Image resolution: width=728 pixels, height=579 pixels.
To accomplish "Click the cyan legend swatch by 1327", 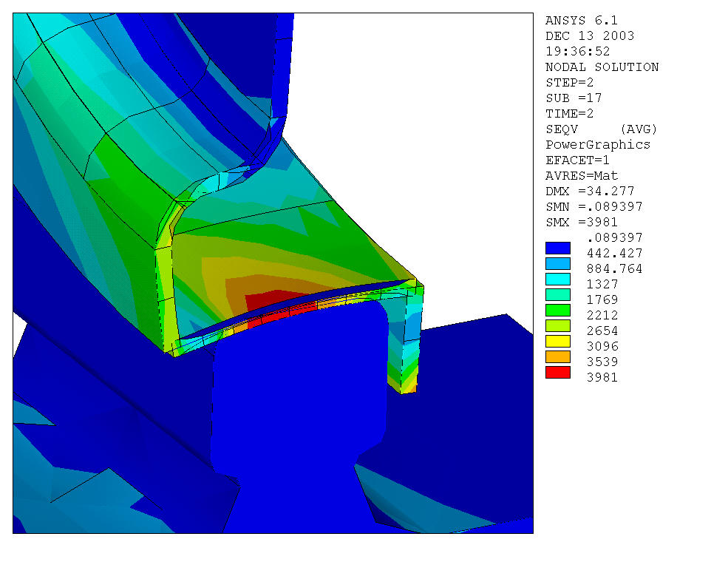I will (557, 280).
